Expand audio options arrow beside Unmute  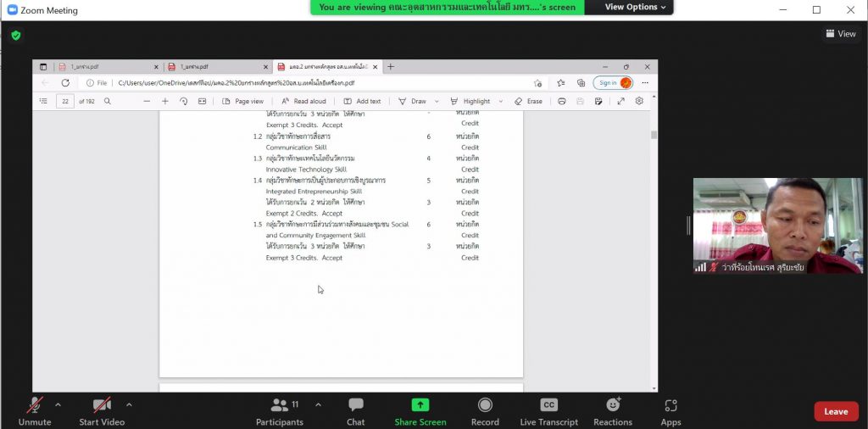click(58, 404)
